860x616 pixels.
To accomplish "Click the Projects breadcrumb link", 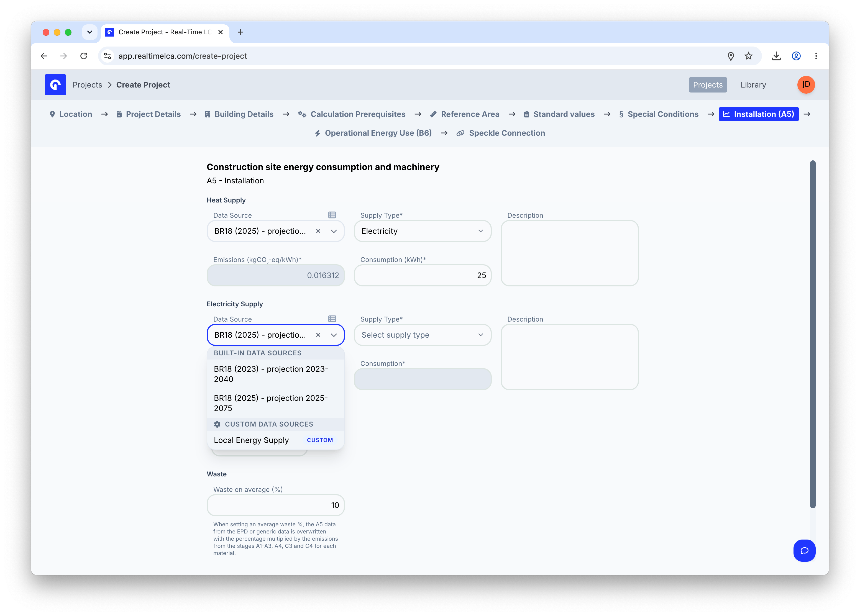I will click(x=87, y=84).
